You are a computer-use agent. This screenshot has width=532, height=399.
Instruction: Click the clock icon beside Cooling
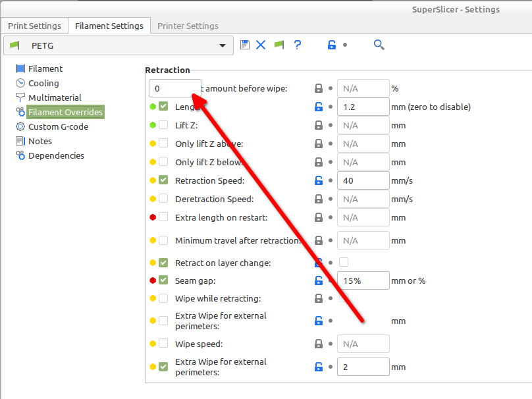click(19, 82)
